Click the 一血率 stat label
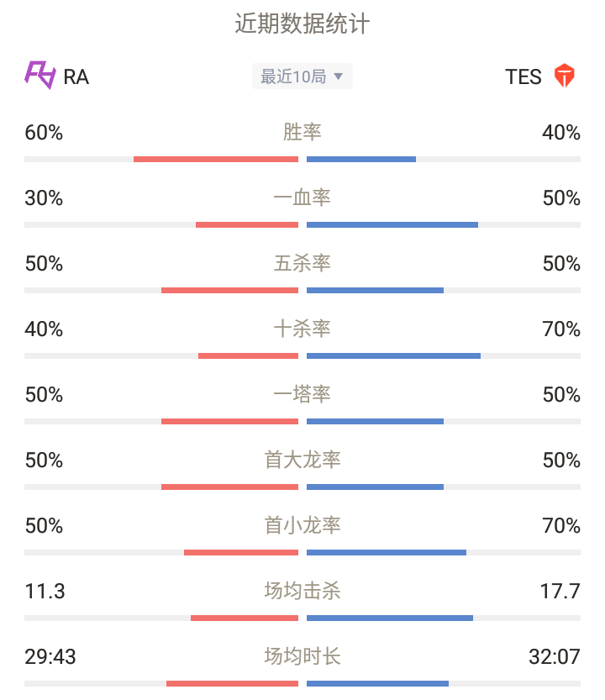 tap(302, 197)
